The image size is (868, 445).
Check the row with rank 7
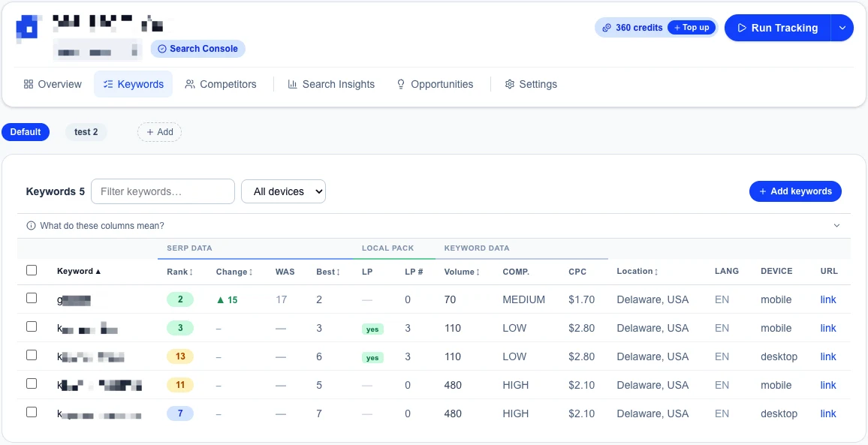click(x=32, y=412)
